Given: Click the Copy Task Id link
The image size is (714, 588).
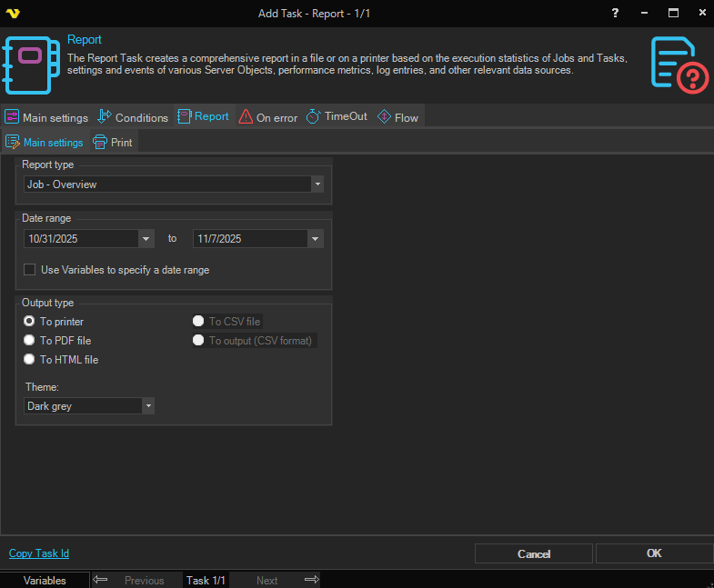Looking at the screenshot, I should tap(39, 553).
